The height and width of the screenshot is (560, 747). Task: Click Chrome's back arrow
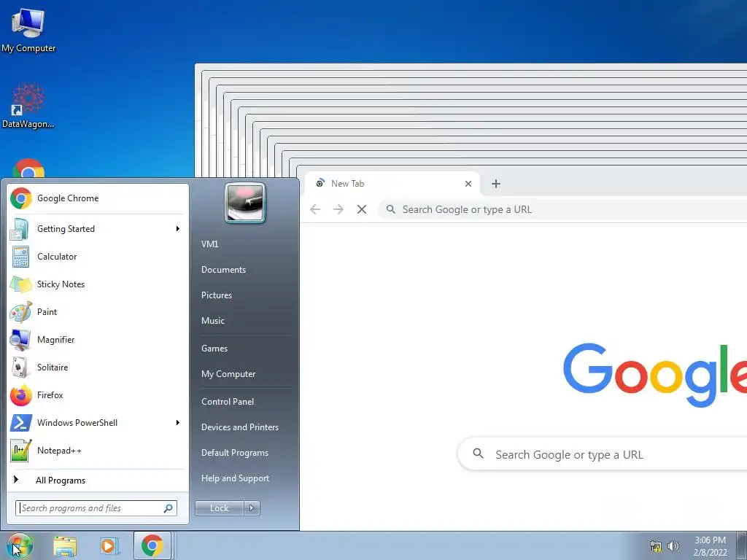[x=315, y=209]
